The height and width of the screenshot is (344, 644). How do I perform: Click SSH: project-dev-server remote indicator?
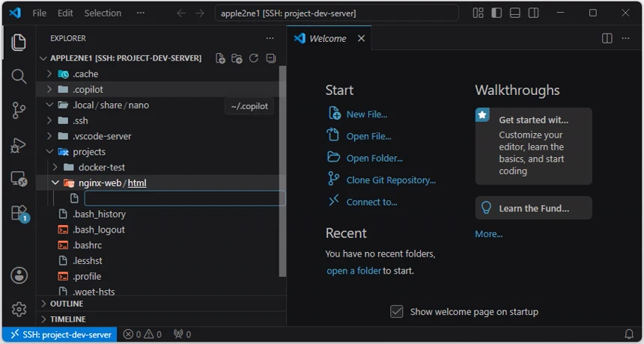60,334
